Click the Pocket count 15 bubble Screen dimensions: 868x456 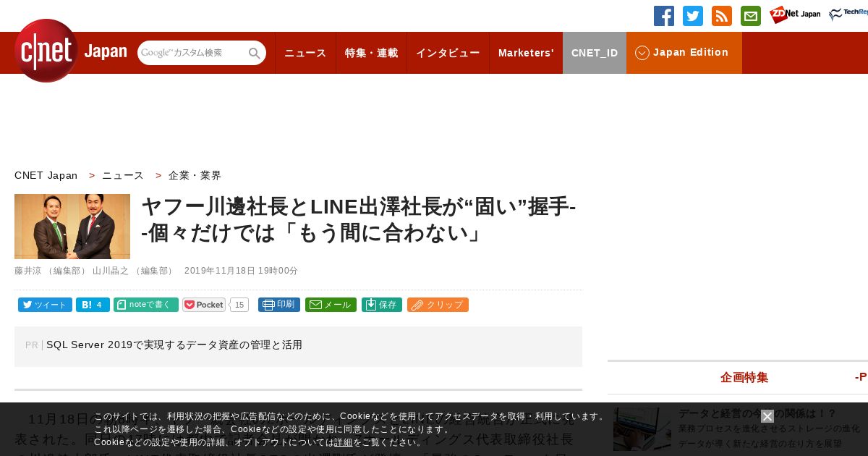(x=239, y=305)
